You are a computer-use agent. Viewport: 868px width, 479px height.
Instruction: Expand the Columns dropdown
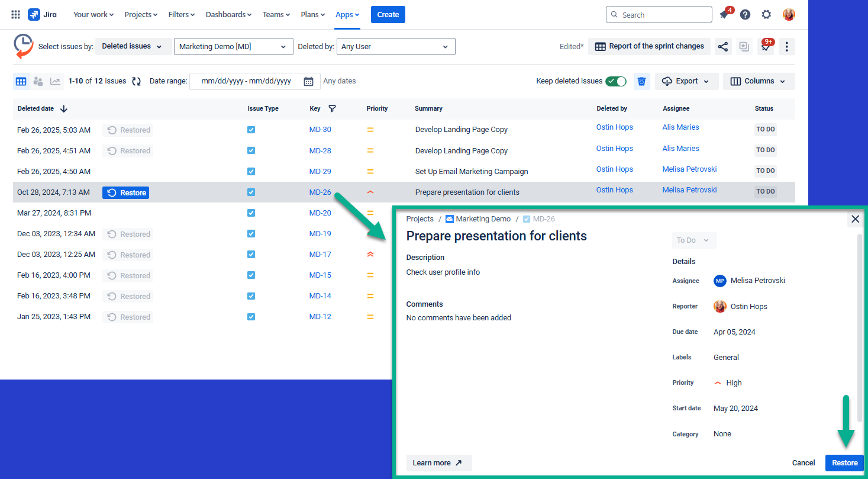[759, 81]
